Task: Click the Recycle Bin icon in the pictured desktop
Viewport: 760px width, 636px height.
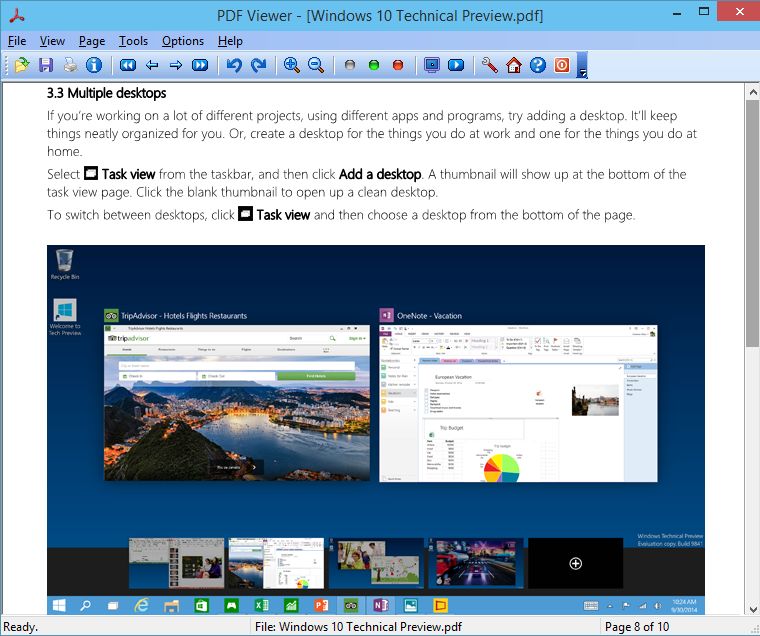Action: click(64, 264)
